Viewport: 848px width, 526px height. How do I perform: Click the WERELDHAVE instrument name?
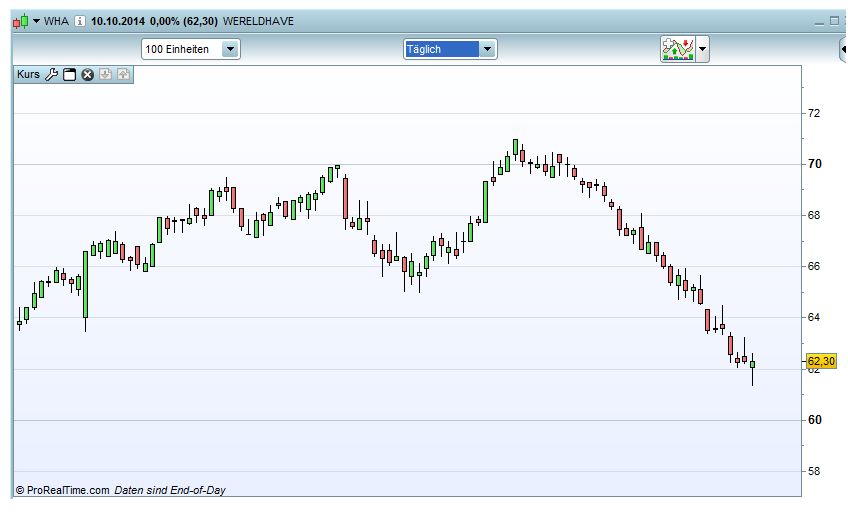tap(258, 21)
